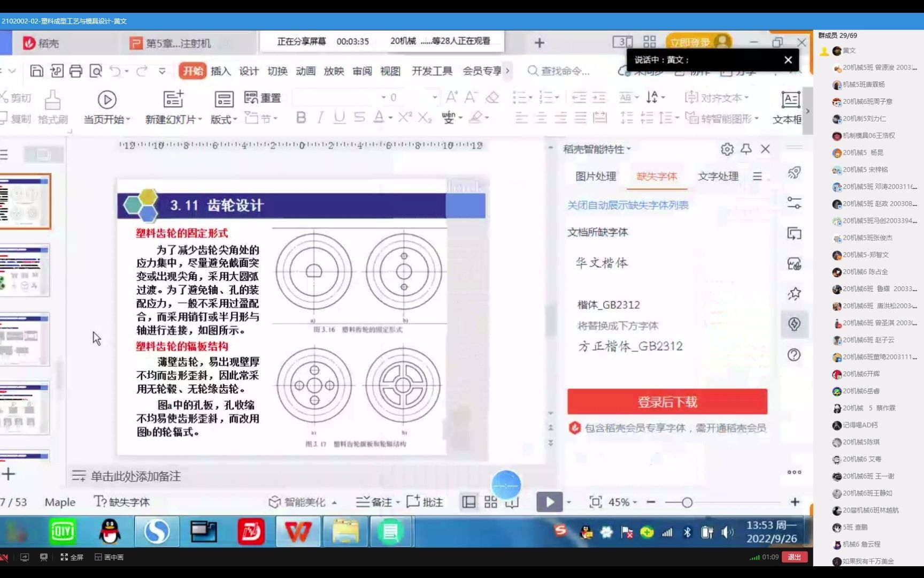Viewport: 924px width, 578px height.
Task: Click the panel settings gear icon
Action: click(x=727, y=149)
